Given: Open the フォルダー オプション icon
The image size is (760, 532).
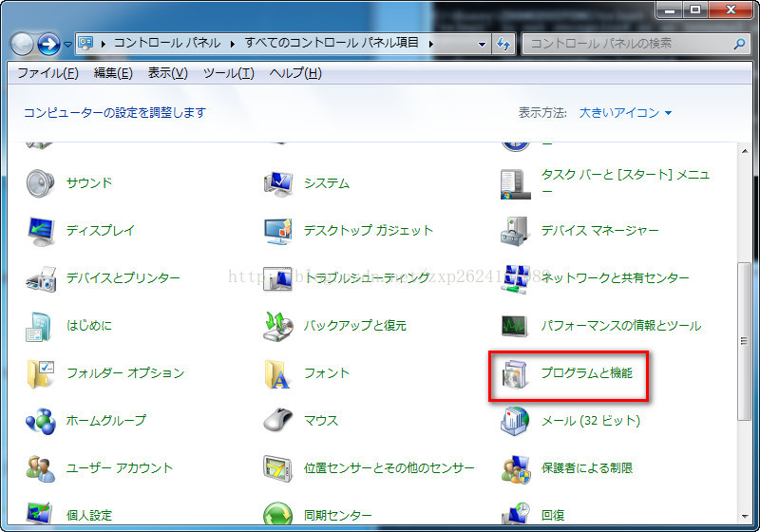Looking at the screenshot, I should coord(40,373).
